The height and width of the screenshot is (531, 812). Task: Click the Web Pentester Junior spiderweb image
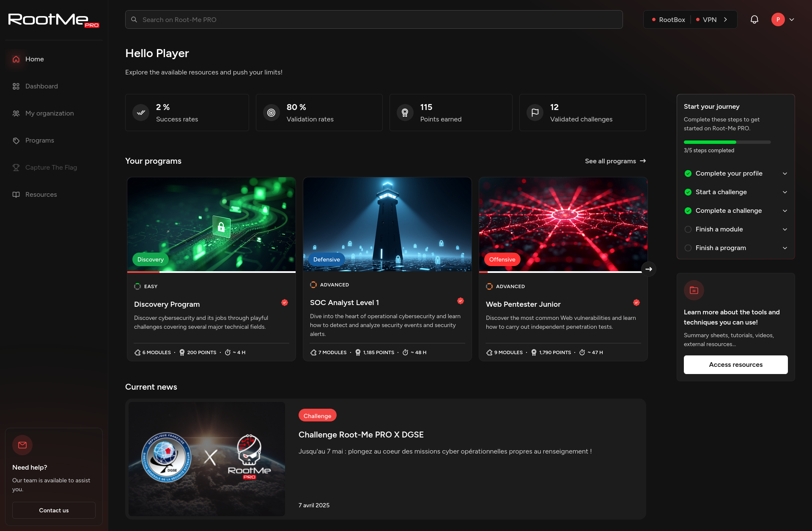point(563,224)
